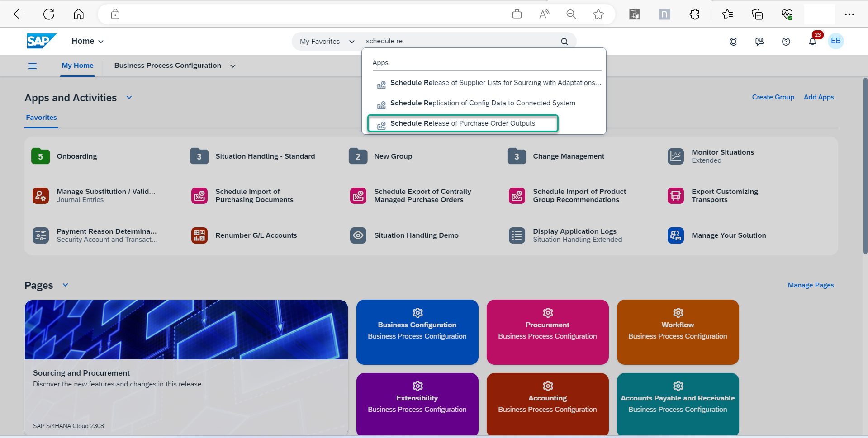Image resolution: width=868 pixels, height=438 pixels.
Task: Open the Workflow page tile
Action: [x=678, y=332]
